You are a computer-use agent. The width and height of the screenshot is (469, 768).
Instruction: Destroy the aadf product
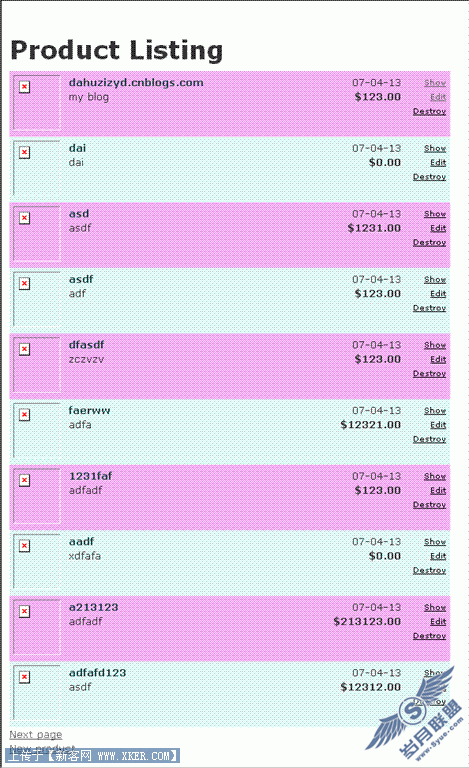pos(429,571)
